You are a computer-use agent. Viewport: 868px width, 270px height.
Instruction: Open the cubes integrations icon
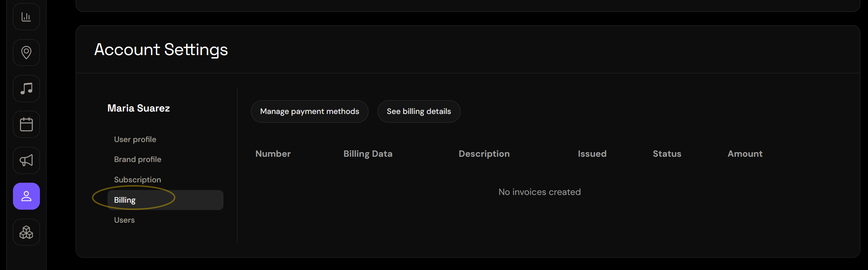click(26, 232)
